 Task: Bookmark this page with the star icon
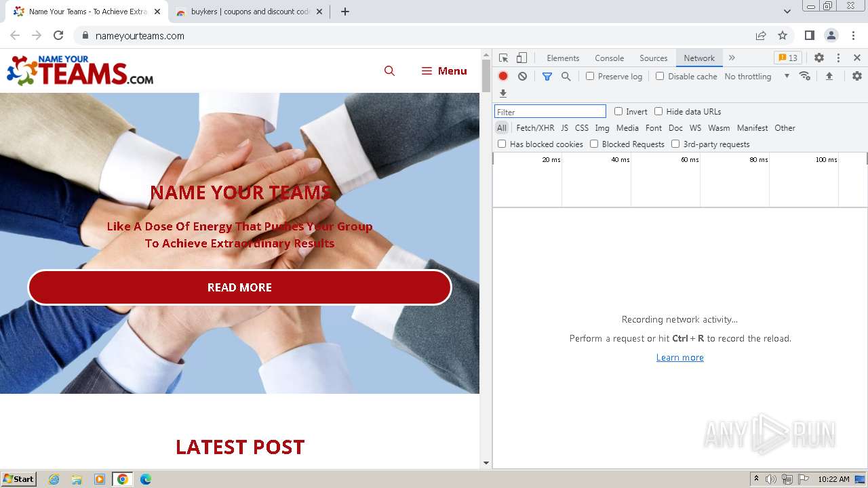coord(783,35)
